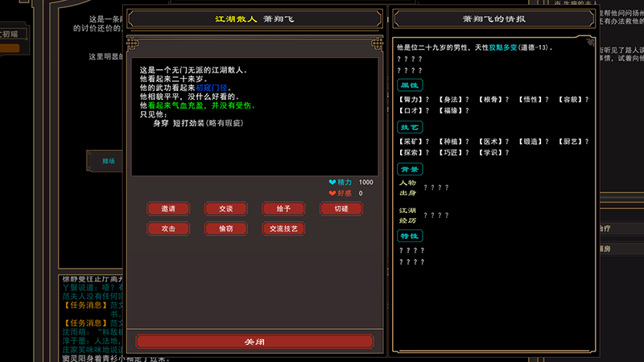The image size is (644, 362).
Task: Click the 【采矿】 skill entry
Action: [414, 142]
